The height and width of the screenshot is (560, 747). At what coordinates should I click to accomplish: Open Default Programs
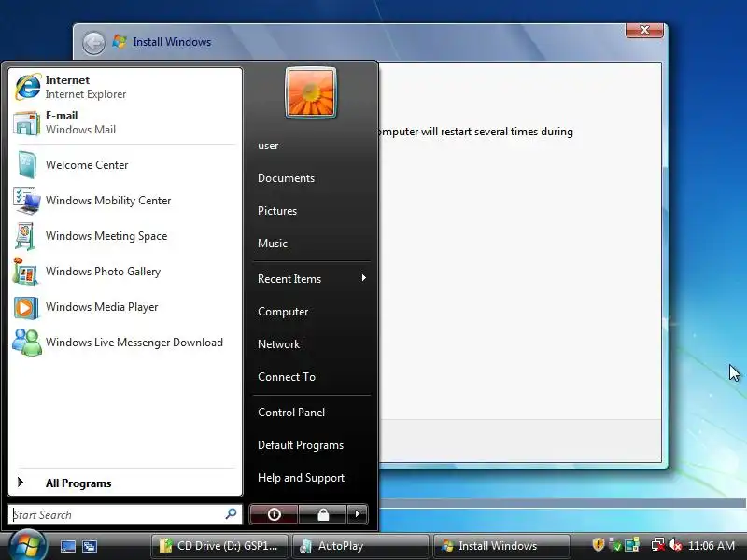pos(300,445)
